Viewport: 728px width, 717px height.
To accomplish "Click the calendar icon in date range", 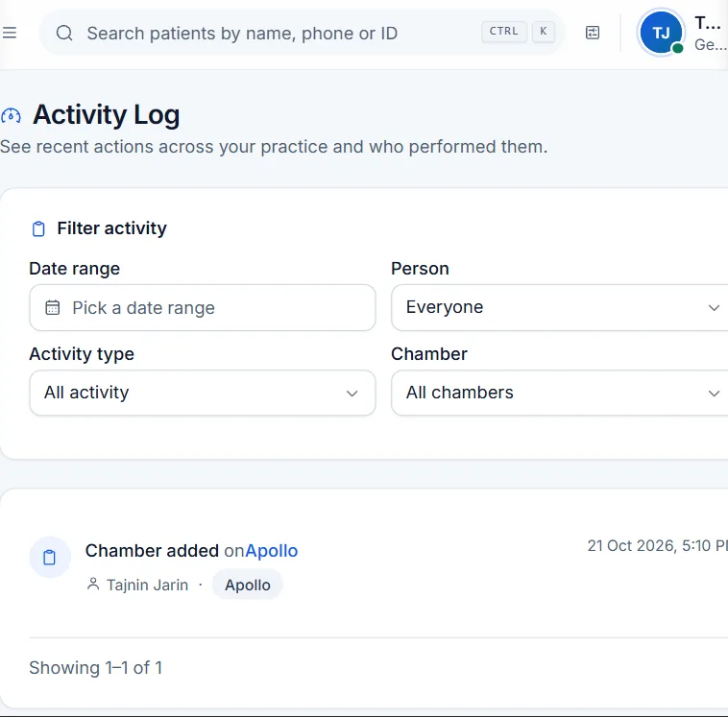I will pyautogui.click(x=53, y=308).
